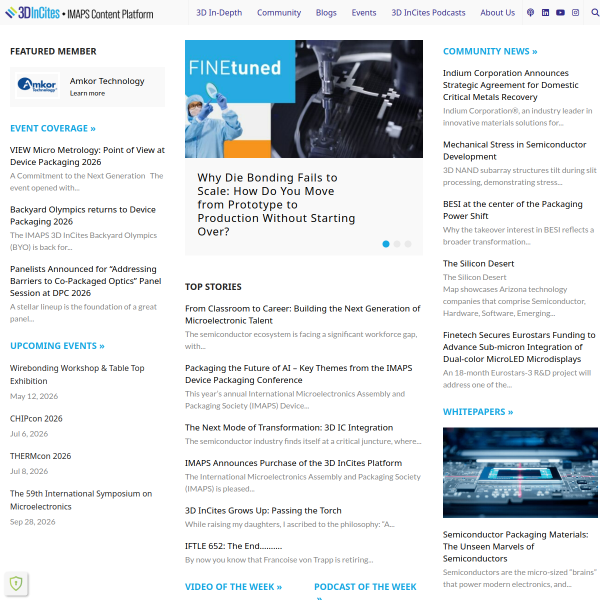
Task: Switch to the second carousel slide dot
Action: point(397,243)
